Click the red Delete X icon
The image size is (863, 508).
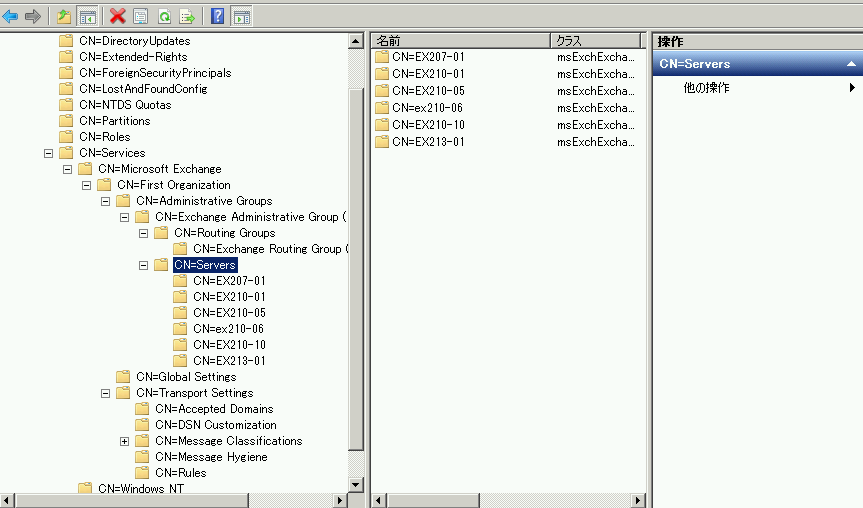[x=117, y=17]
